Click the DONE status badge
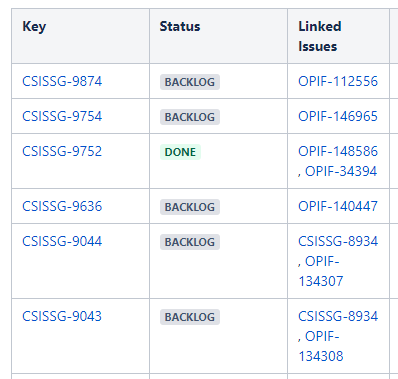This screenshot has height=379, width=398. tap(180, 152)
